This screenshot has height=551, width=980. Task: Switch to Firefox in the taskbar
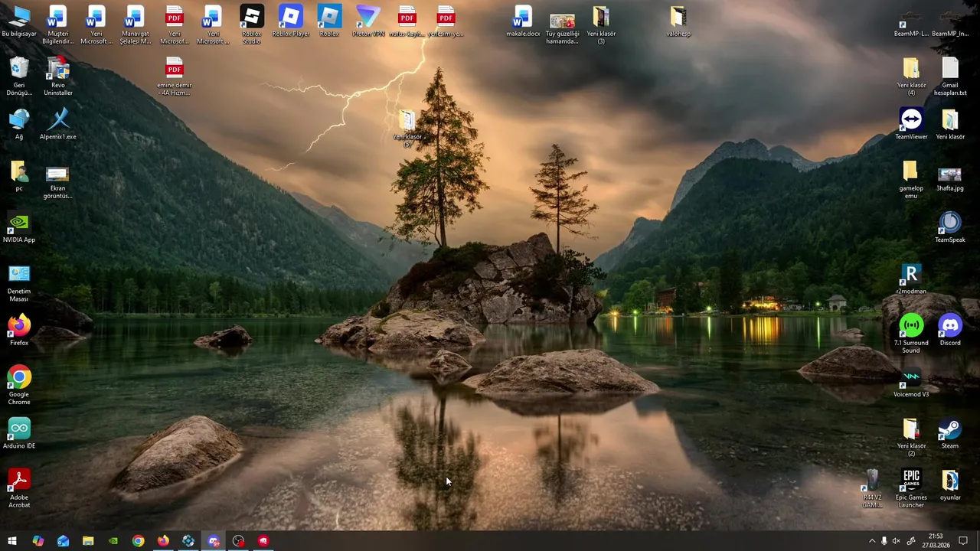point(163,541)
